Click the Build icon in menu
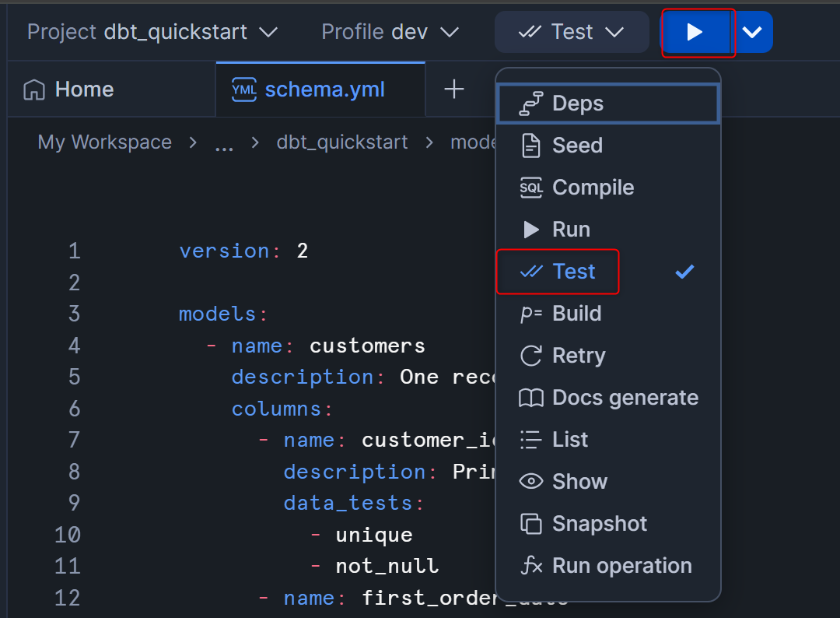 531,314
